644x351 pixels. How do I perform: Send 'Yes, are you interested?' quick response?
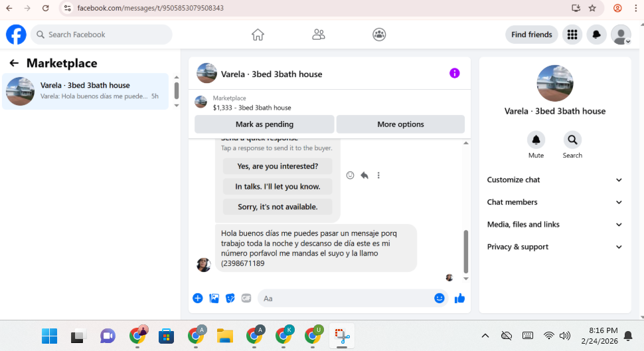pos(278,166)
